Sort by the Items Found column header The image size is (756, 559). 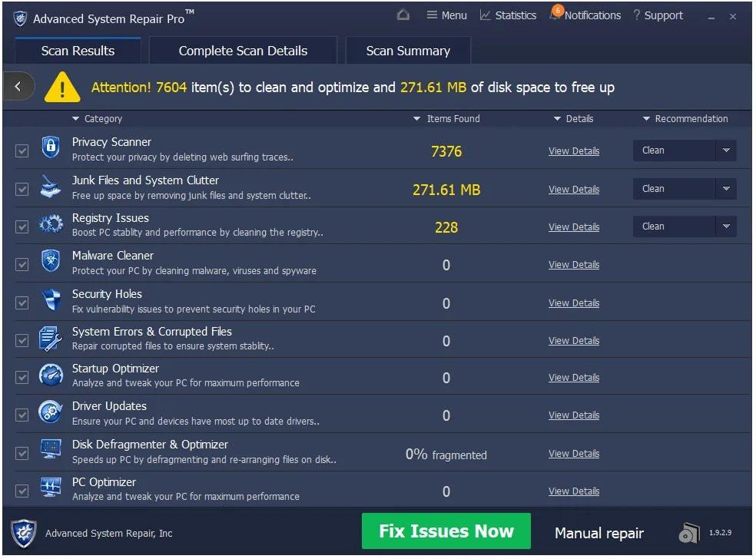446,118
